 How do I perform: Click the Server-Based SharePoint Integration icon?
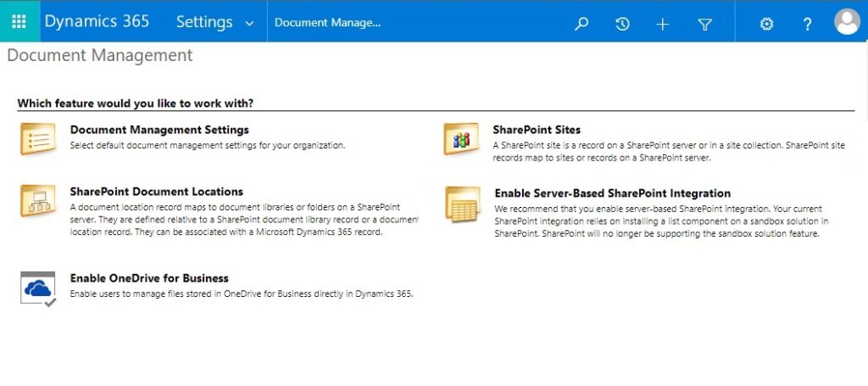point(463,204)
